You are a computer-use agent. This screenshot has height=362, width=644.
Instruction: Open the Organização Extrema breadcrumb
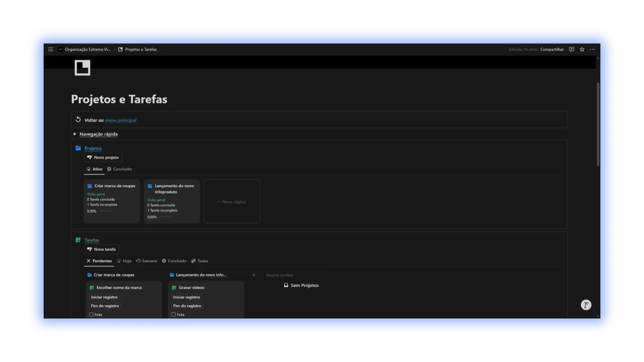(84, 49)
